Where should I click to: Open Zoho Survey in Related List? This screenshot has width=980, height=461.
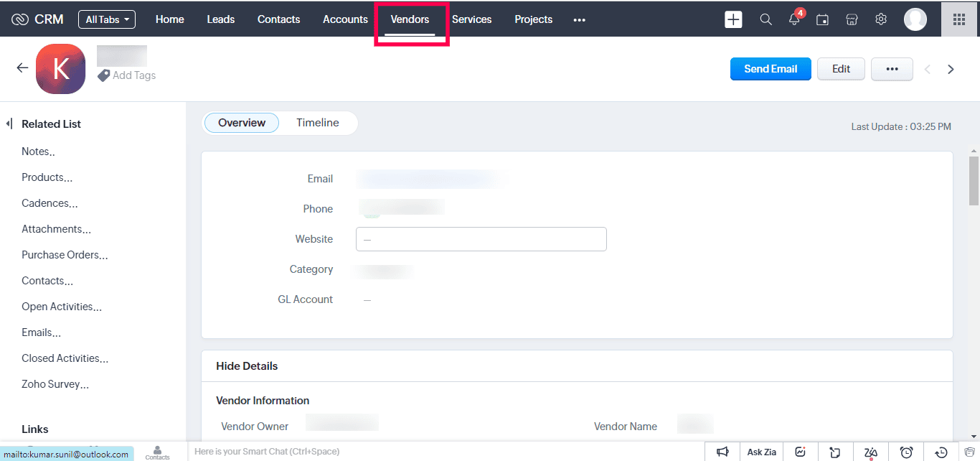55,384
